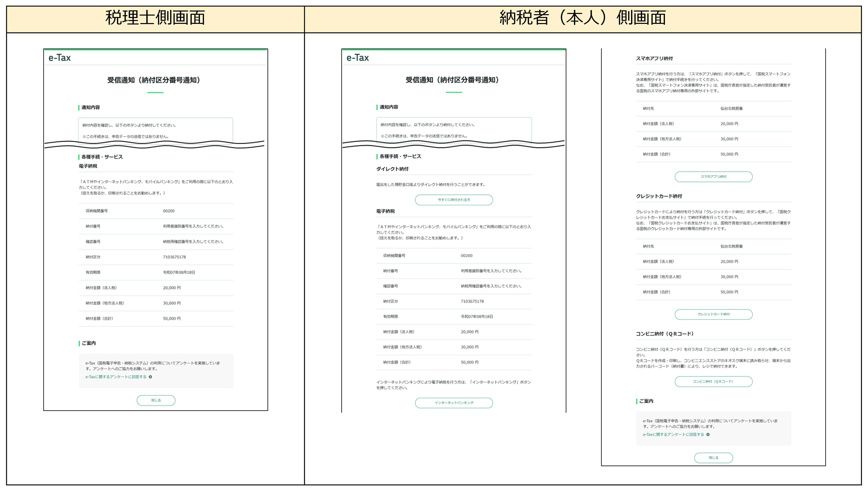Click 収納機関番号 value 00200 in 税理士側画面
Screen dimensions: 868x491
tap(169, 211)
